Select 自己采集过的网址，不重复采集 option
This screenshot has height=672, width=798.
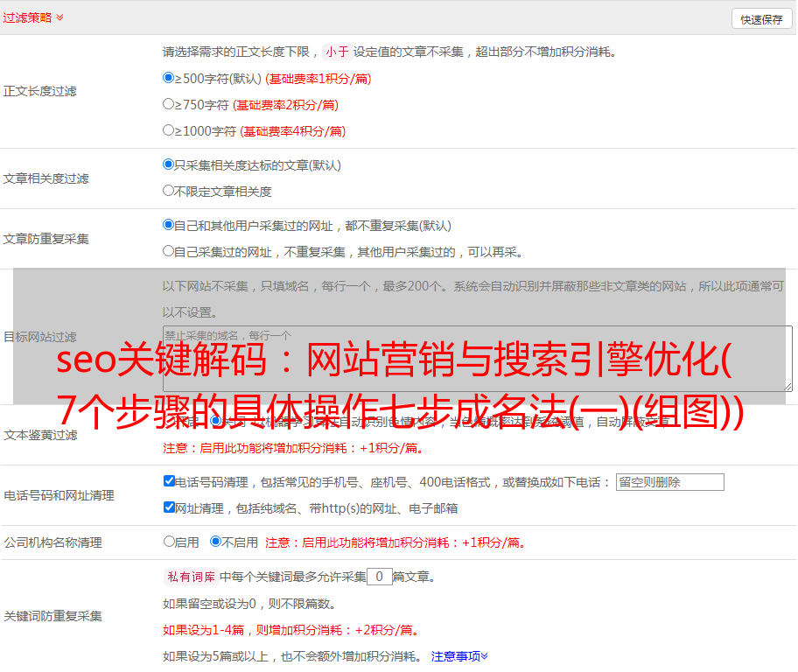168,250
